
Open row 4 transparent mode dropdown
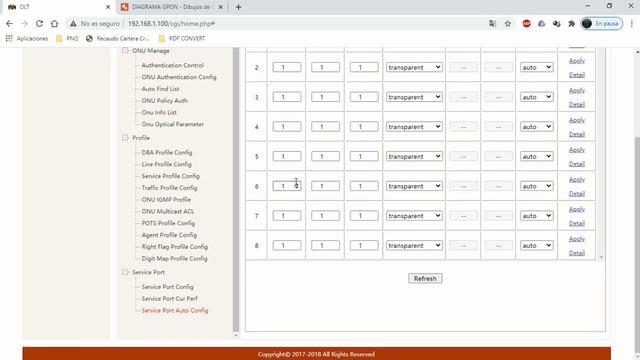pos(414,127)
